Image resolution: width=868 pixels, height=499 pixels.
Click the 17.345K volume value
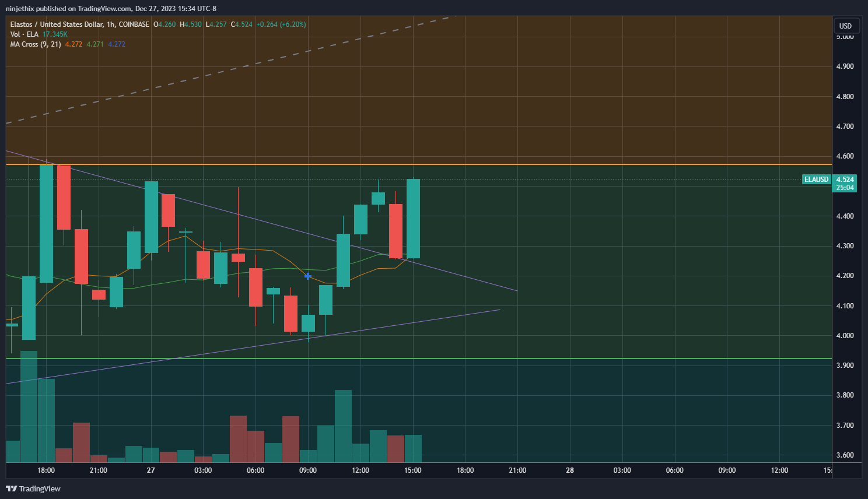[55, 34]
